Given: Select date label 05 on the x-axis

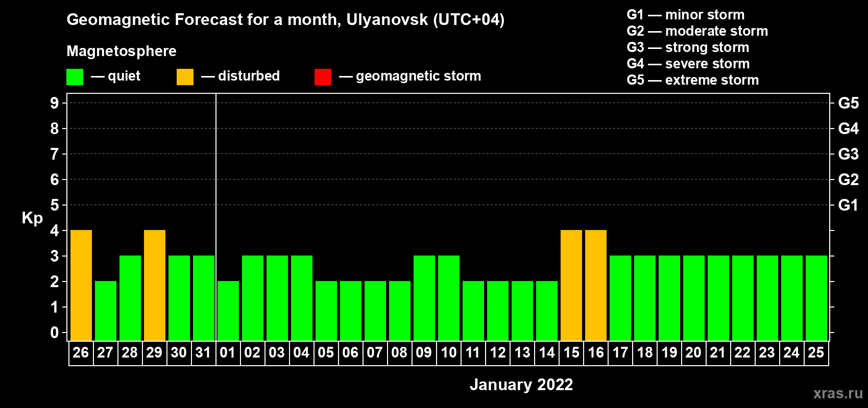Looking at the screenshot, I should (x=326, y=353).
